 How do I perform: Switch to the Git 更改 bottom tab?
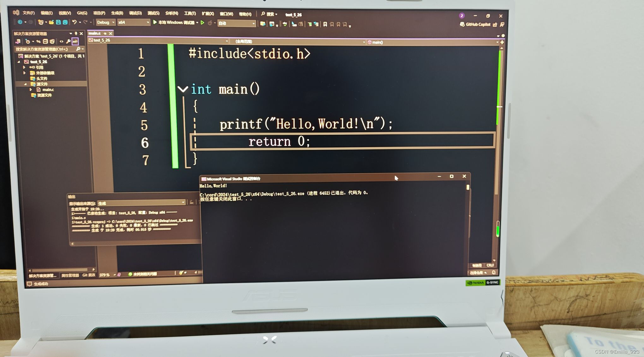coord(89,275)
